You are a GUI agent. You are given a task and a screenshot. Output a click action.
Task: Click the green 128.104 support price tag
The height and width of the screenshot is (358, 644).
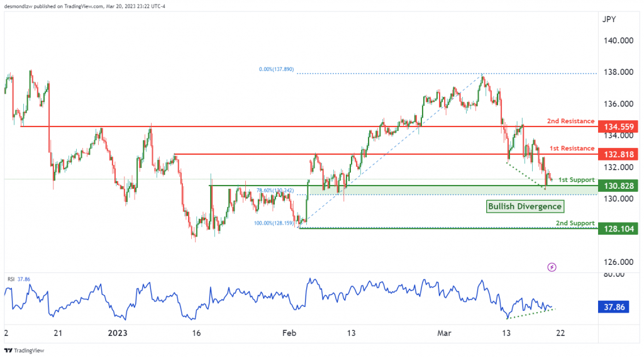click(619, 228)
